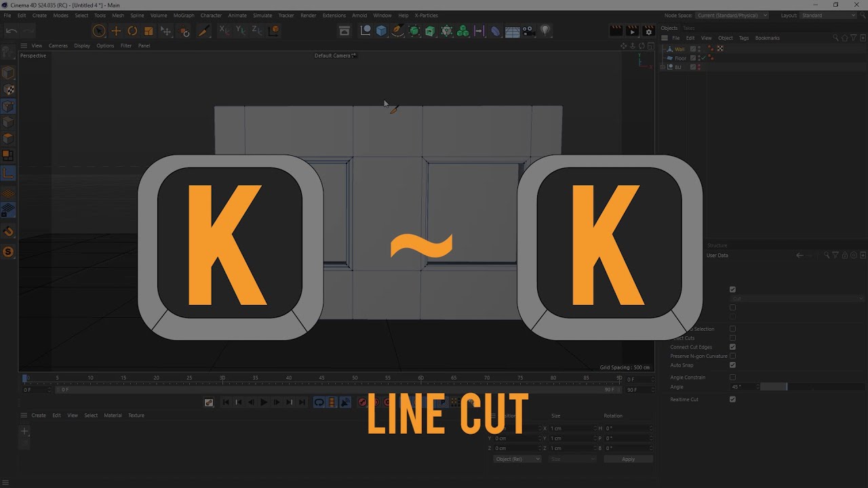Click the Apply button
This screenshot has width=868, height=488.
628,459
